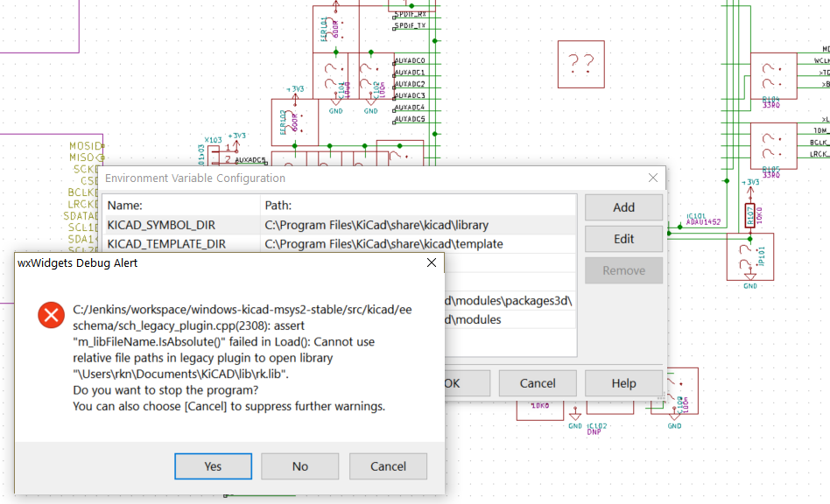Select the path ending in modules\packages3d\

pos(510,300)
